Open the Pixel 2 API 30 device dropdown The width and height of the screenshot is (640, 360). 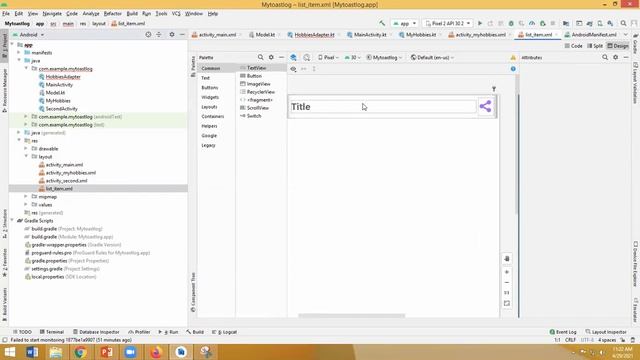pyautogui.click(x=448, y=23)
